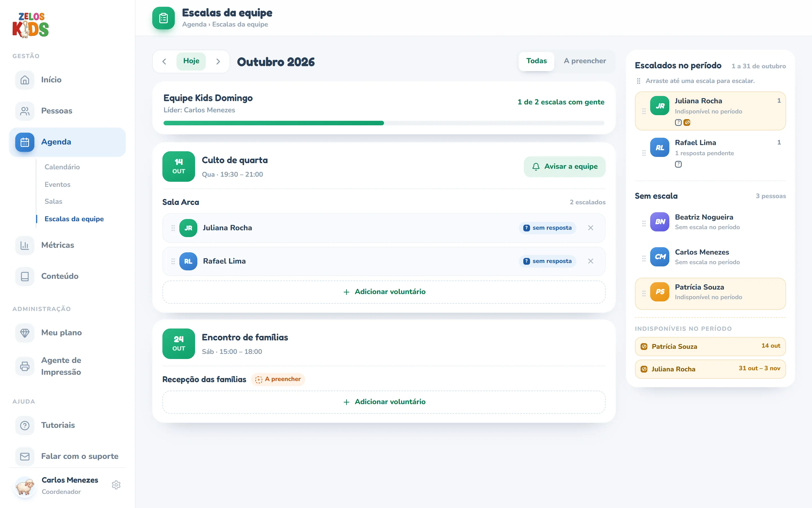Select the Agenda calendar icon

(25, 142)
